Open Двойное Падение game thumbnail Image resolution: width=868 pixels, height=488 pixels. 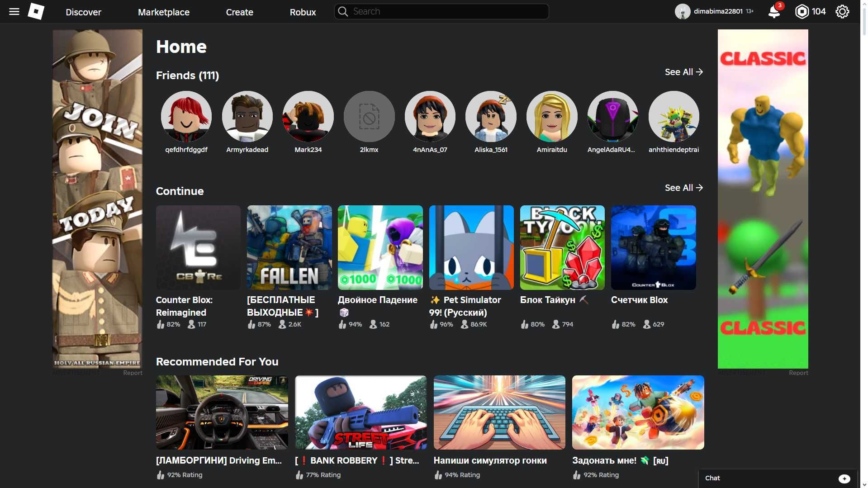pyautogui.click(x=380, y=247)
